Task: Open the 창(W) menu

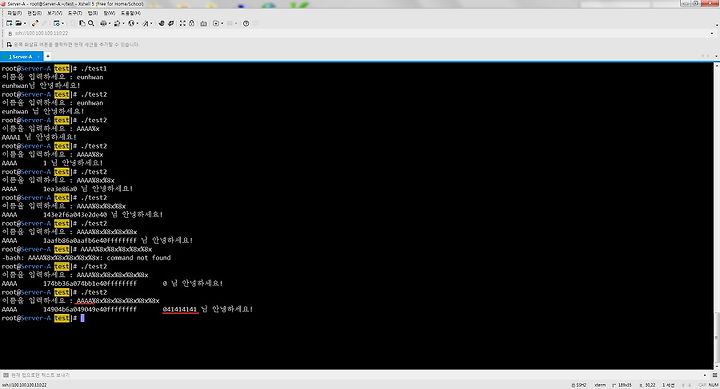Action: point(109,13)
